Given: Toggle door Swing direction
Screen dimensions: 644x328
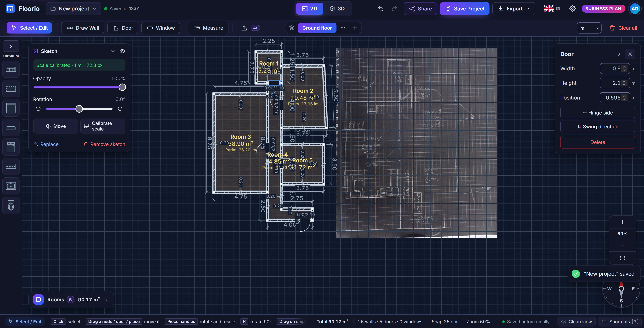Looking at the screenshot, I should [x=597, y=127].
